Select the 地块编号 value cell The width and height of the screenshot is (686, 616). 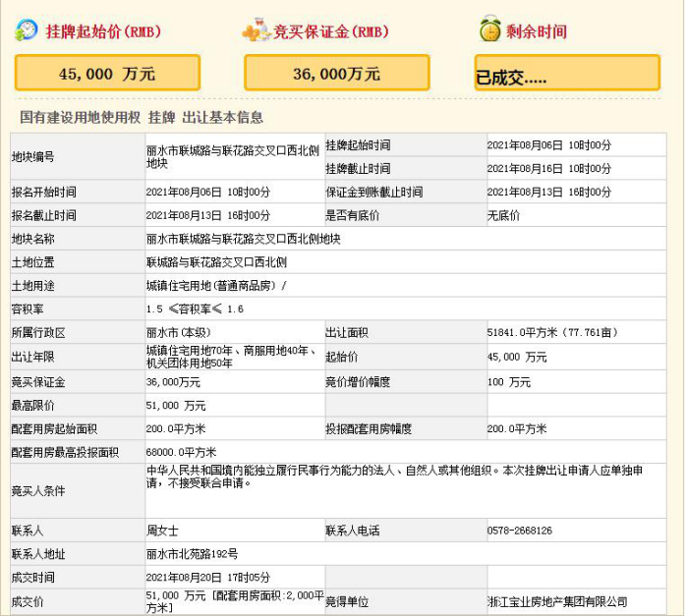click(232, 156)
